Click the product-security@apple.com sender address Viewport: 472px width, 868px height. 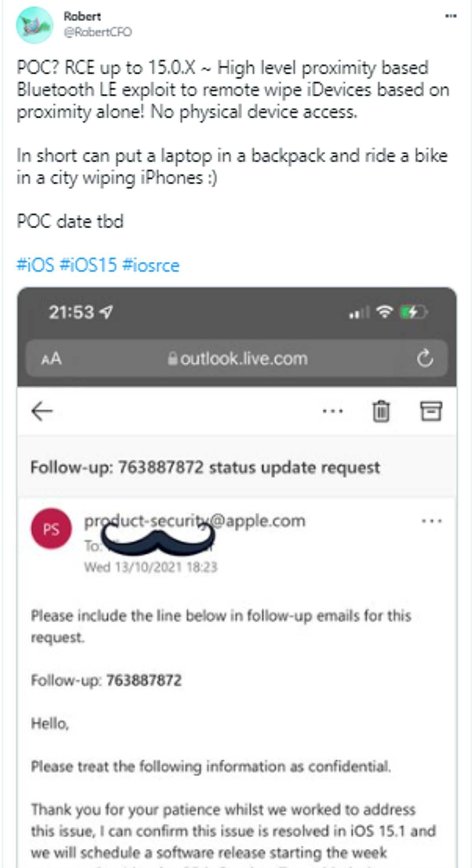pos(195,520)
